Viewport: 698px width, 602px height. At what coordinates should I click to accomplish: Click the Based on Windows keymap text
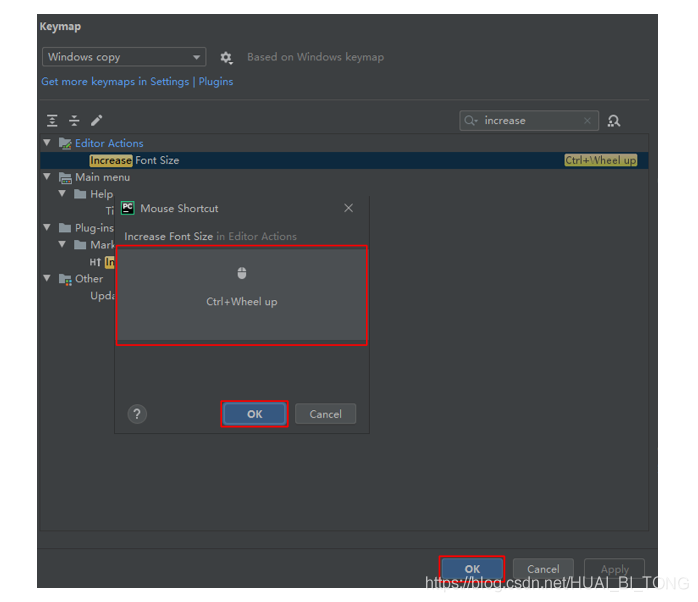[x=316, y=57]
